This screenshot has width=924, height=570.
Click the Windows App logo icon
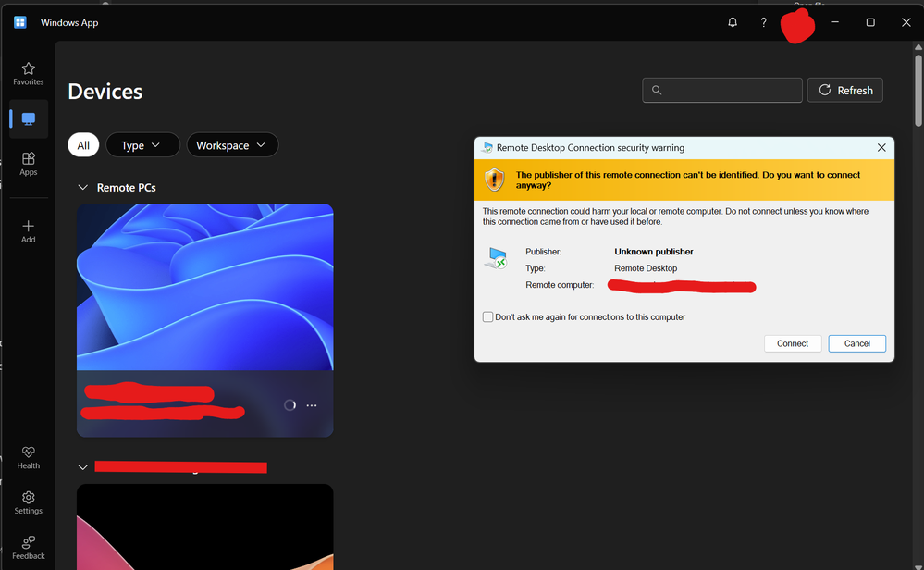20,22
